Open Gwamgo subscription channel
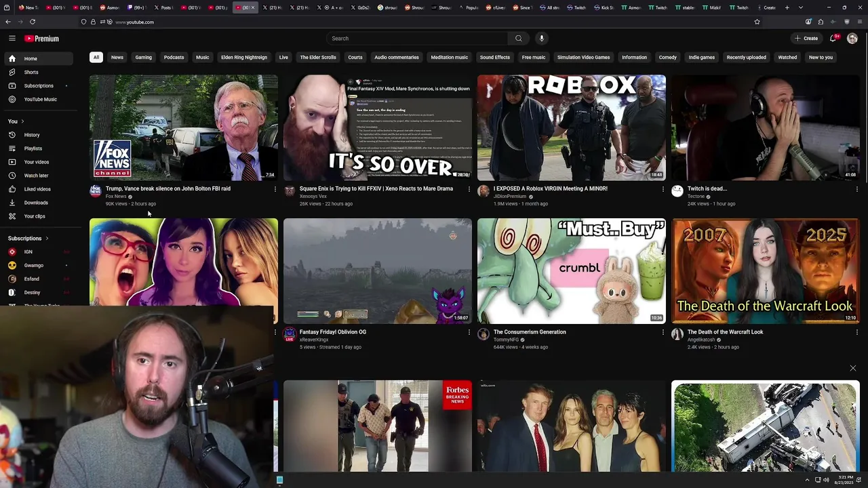Screen dimensions: 868x488 [39, 265]
